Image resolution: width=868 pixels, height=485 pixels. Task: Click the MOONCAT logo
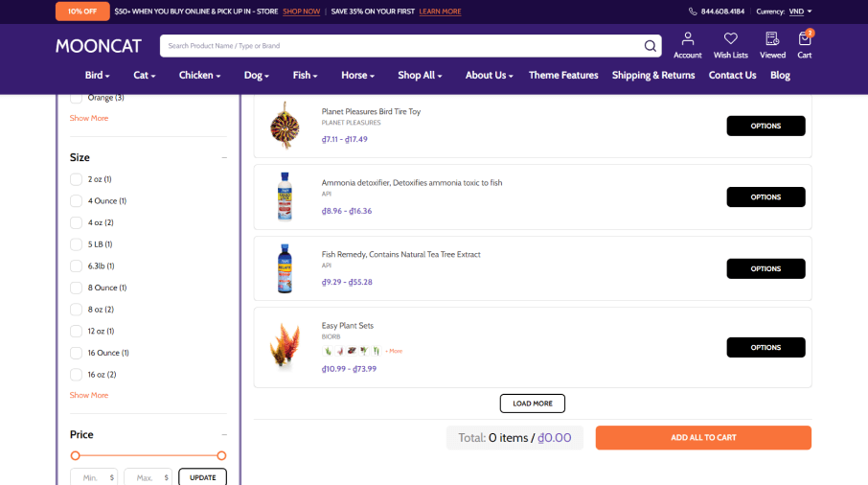(99, 46)
